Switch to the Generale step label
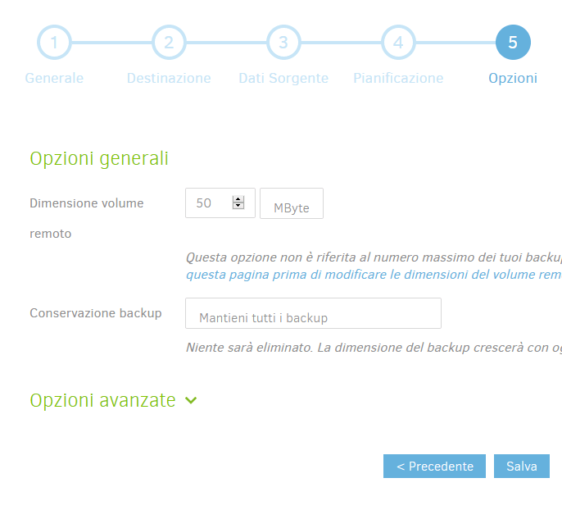The image size is (562, 510). 54,78
